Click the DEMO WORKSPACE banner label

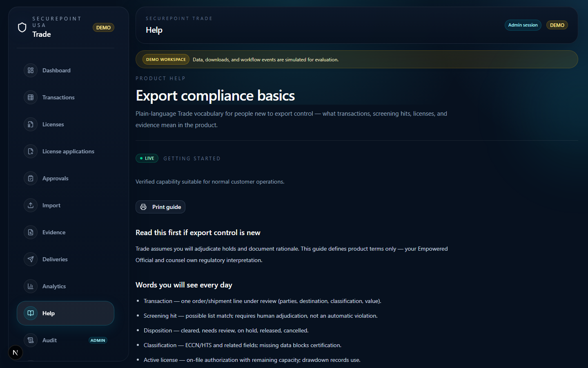pyautogui.click(x=166, y=59)
